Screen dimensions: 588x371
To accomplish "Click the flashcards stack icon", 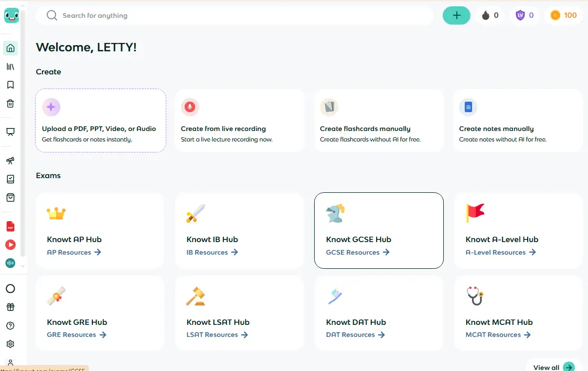I will (x=329, y=107).
